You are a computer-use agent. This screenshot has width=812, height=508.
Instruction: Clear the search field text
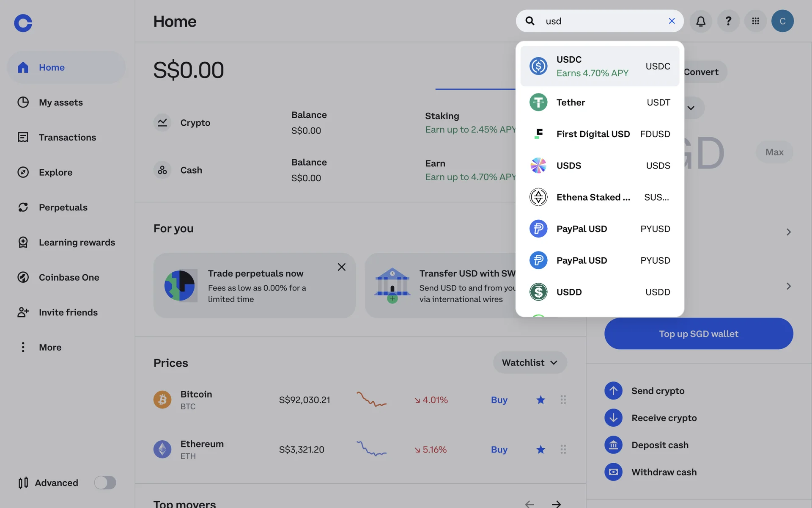click(672, 21)
